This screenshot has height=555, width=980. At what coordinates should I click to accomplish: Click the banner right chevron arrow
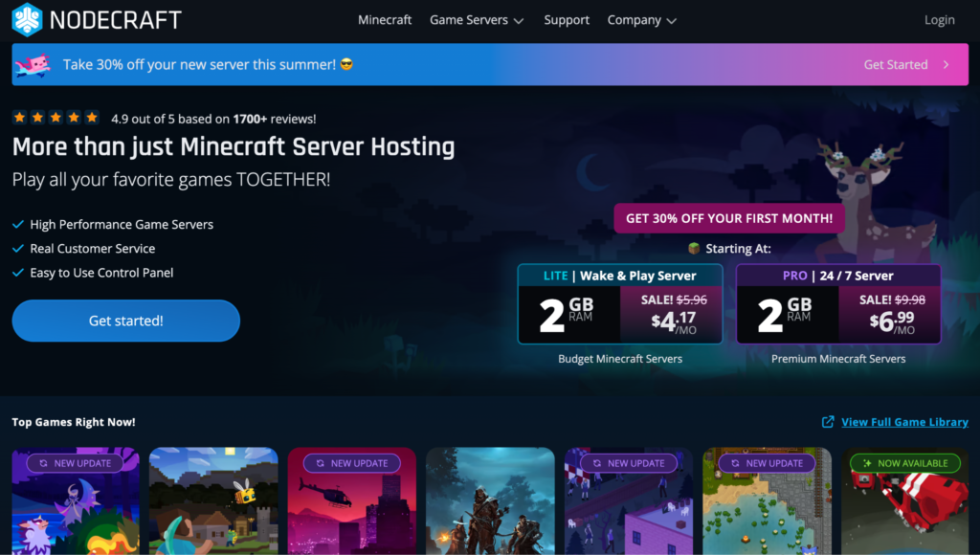pyautogui.click(x=947, y=64)
